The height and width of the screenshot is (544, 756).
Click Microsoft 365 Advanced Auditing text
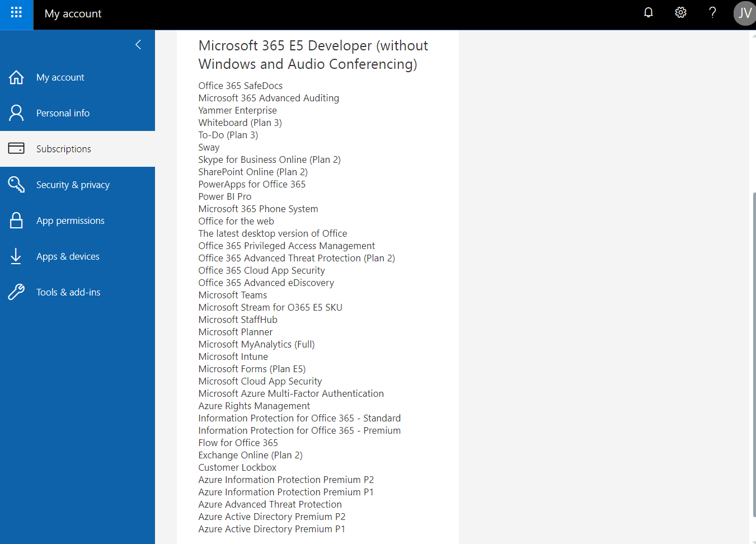click(269, 98)
